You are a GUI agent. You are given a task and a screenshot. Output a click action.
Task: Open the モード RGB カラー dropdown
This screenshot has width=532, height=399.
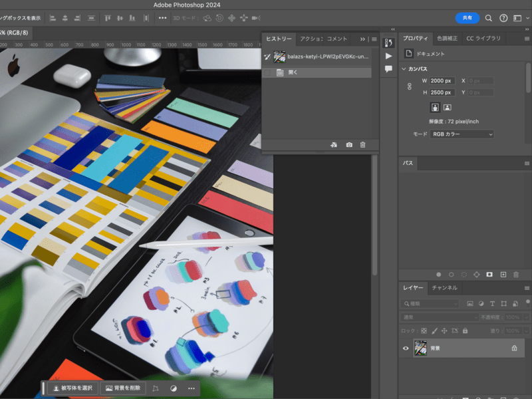462,134
